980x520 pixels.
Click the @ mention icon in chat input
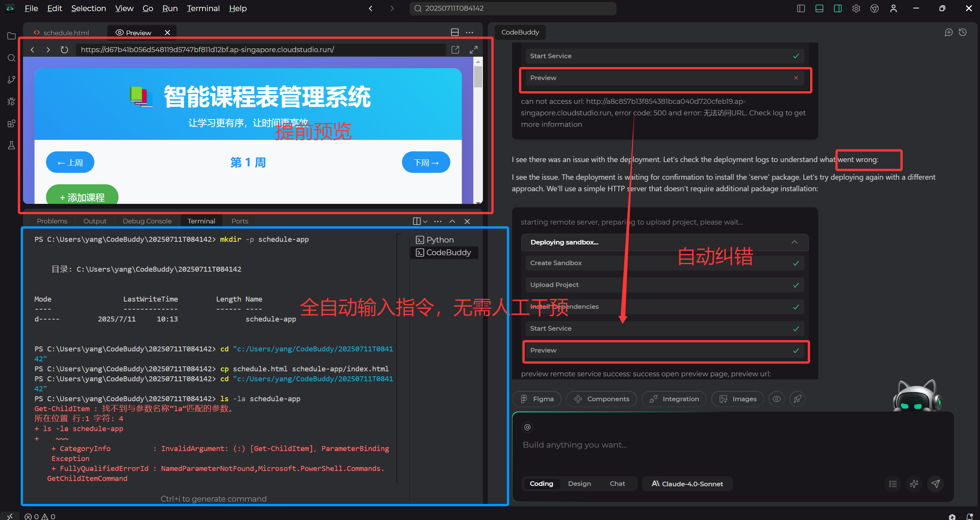click(527, 427)
